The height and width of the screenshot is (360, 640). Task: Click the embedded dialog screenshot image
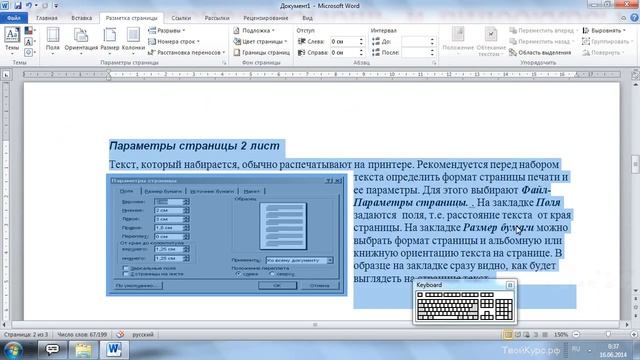point(227,235)
